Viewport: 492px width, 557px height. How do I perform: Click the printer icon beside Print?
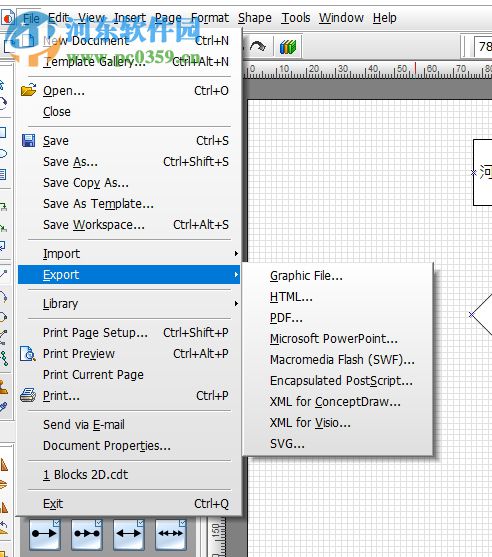pyautogui.click(x=28, y=395)
